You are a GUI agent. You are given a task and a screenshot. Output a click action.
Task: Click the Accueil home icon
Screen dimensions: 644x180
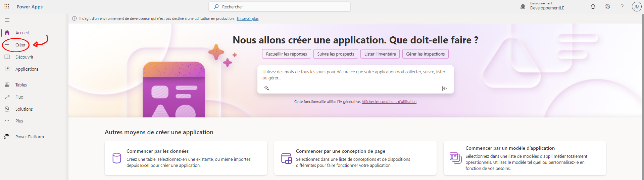(7, 33)
